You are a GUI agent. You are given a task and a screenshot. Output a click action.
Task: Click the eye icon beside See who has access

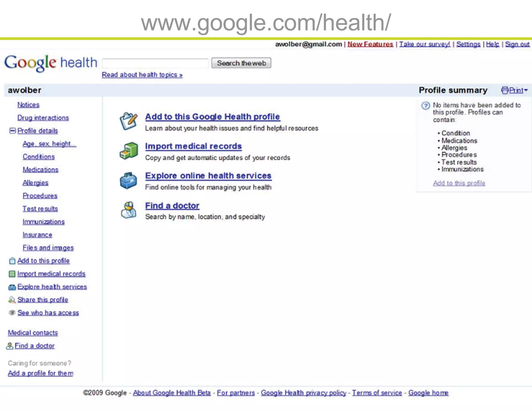click(x=12, y=313)
